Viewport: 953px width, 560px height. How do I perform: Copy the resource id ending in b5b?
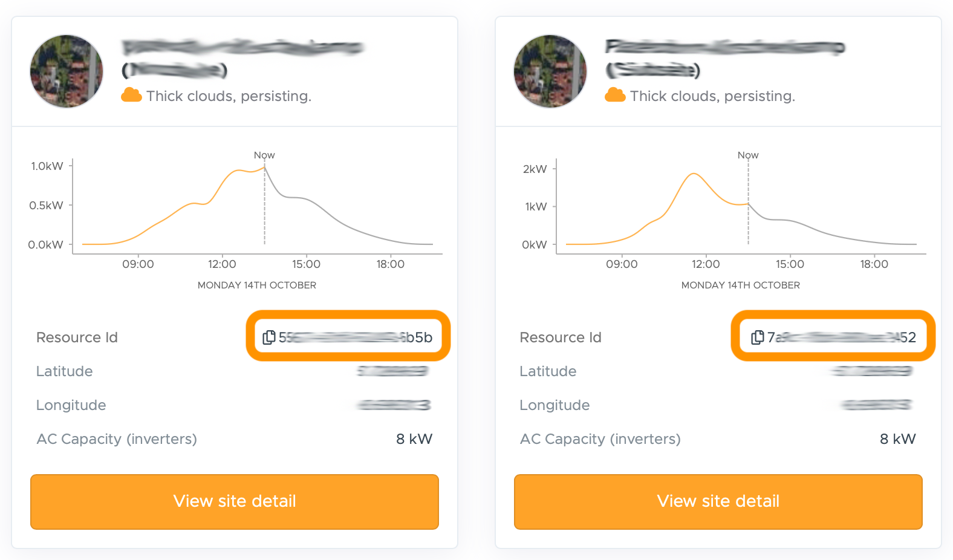[x=269, y=337]
